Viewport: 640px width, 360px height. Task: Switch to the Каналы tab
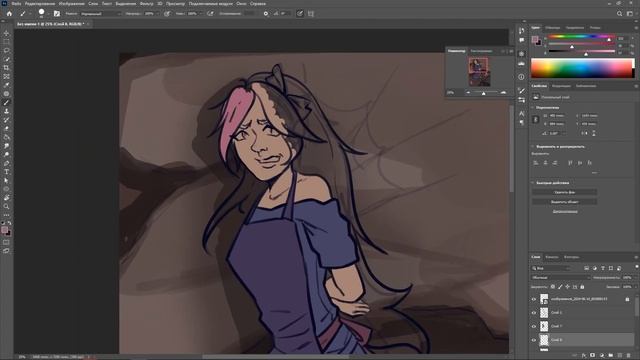pos(552,257)
